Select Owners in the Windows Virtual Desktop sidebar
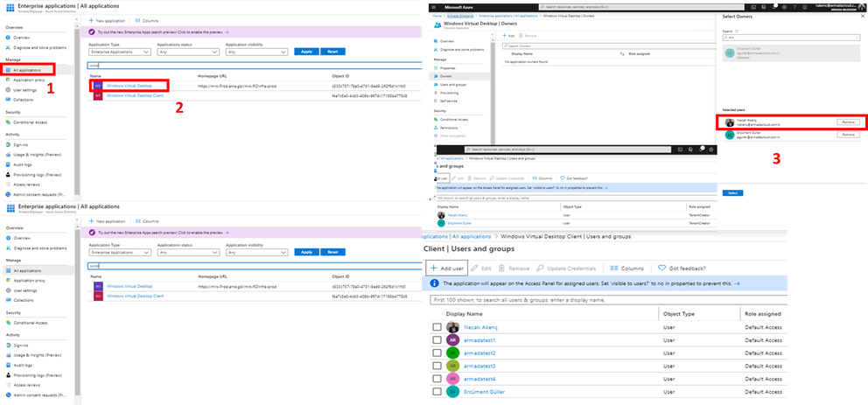 (x=446, y=76)
